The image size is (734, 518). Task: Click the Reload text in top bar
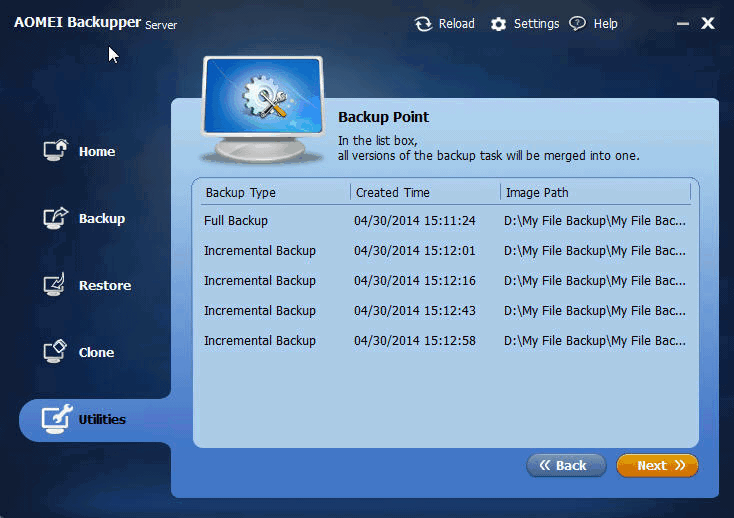click(457, 23)
